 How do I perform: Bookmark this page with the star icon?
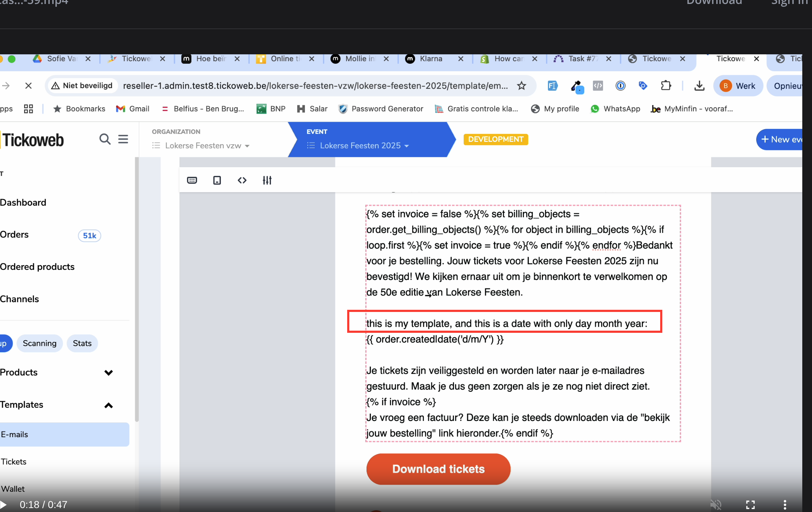[521, 86]
